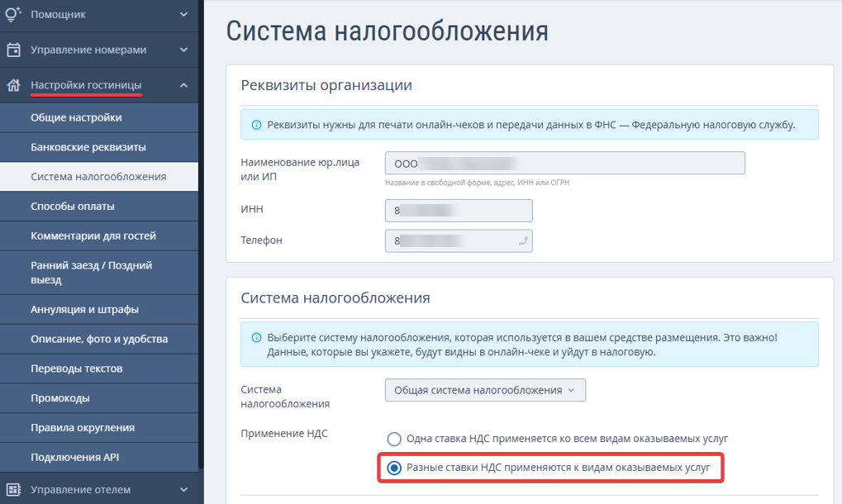Screen dimensions: 842x504
Task: Click the sidebar vertical scrollbar
Action: click(x=201, y=234)
